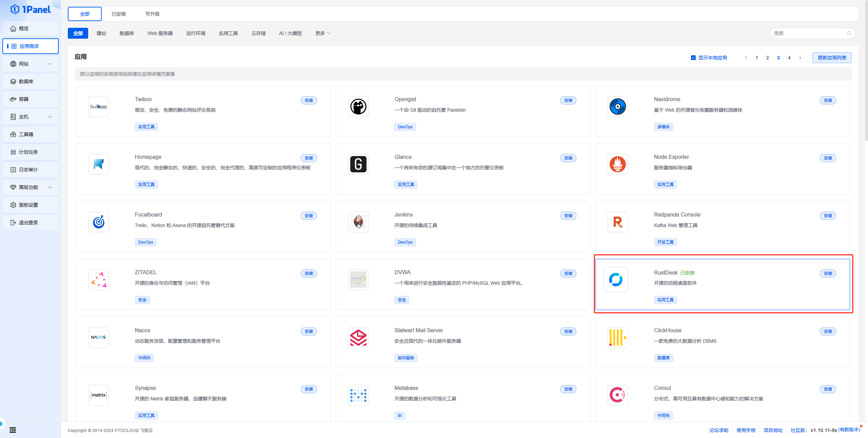This screenshot has width=868, height=438.
Task: Open 论坛求助 footer link
Action: click(x=719, y=430)
